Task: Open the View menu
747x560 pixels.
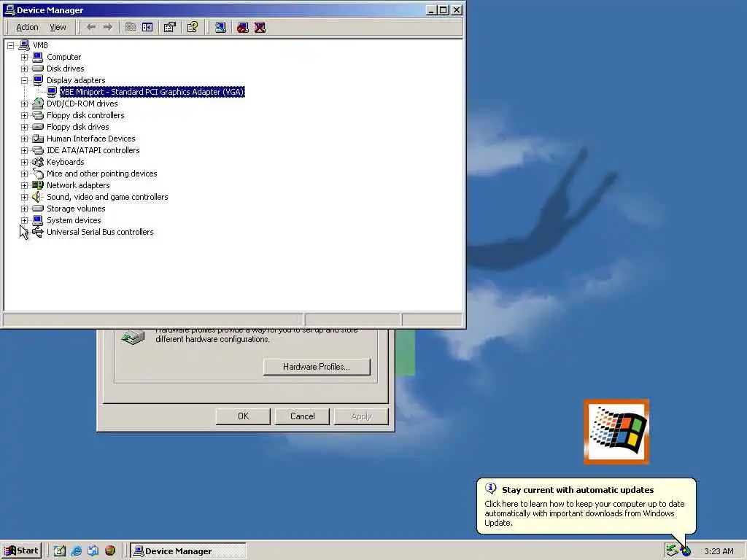Action: tap(58, 27)
